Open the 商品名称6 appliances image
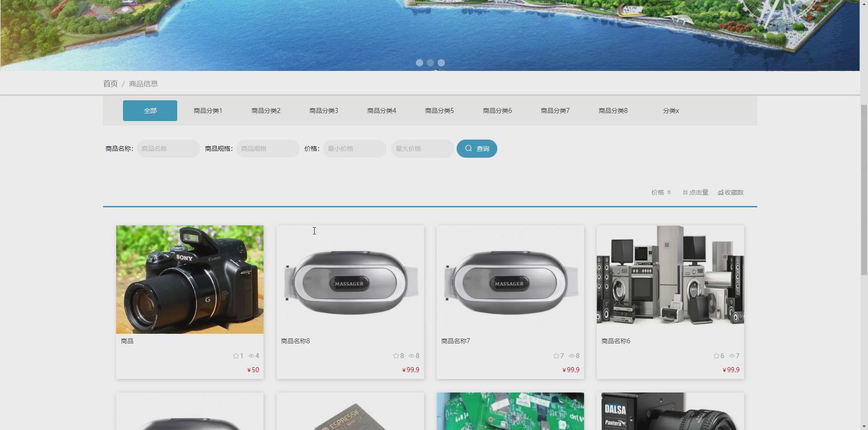 coord(670,280)
